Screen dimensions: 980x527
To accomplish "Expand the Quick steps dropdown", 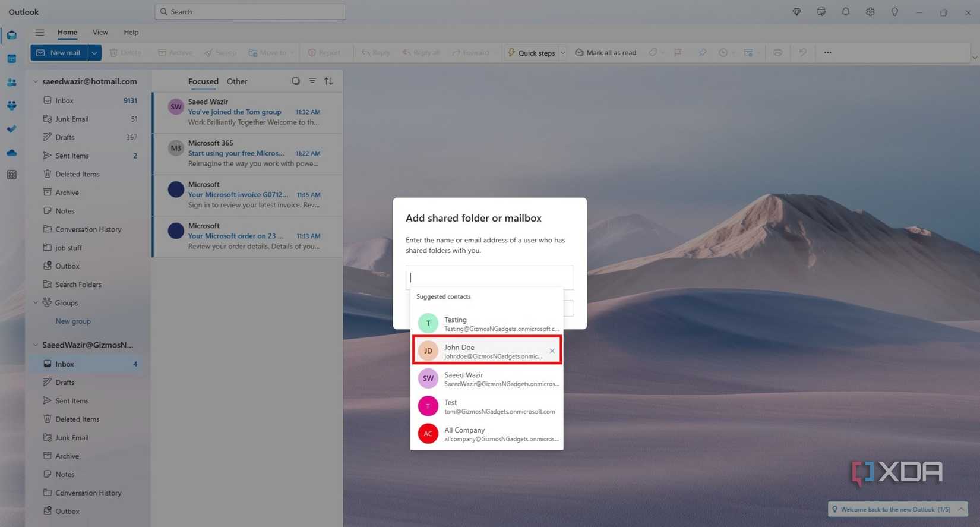I will pyautogui.click(x=563, y=53).
